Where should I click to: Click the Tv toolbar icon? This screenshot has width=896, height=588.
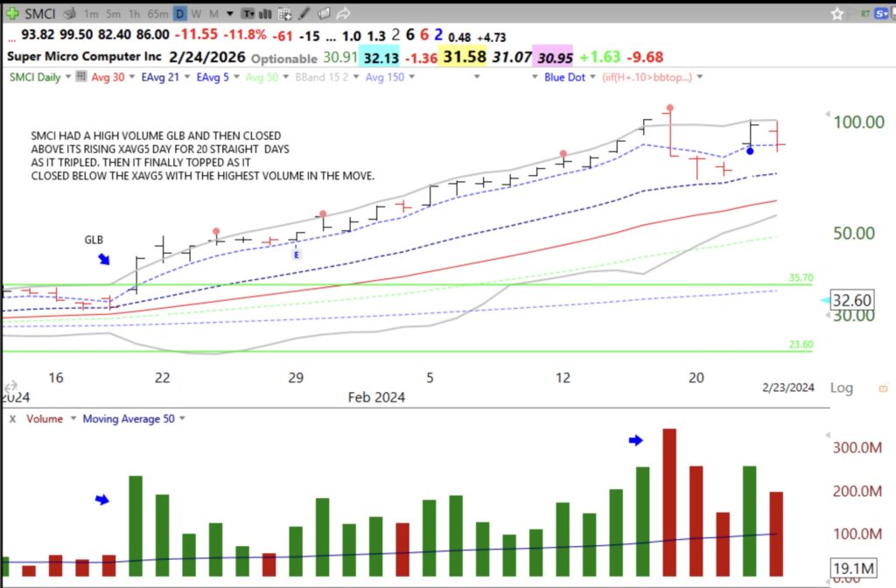point(248,13)
